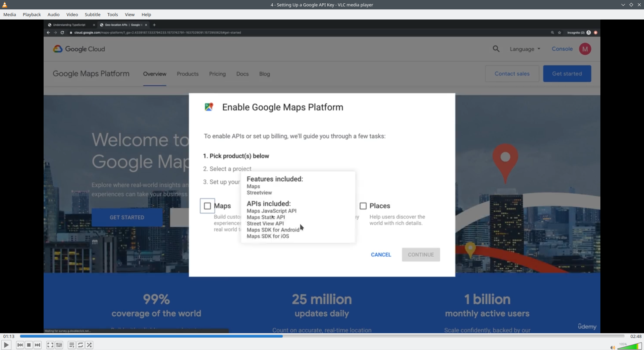Open the Help menu
Screen dimensions: 644x350
coord(146,14)
